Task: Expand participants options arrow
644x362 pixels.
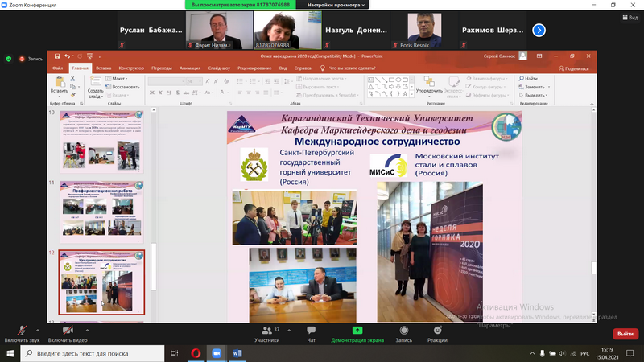Action: tap(289, 331)
